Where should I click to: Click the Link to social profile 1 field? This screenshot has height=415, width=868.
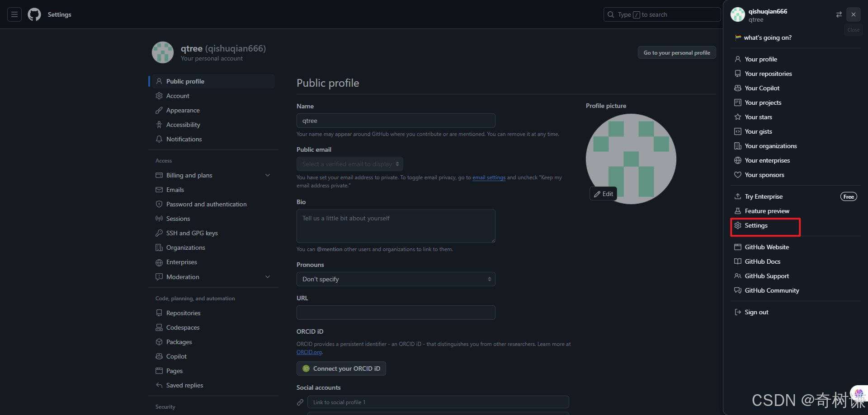(x=438, y=402)
